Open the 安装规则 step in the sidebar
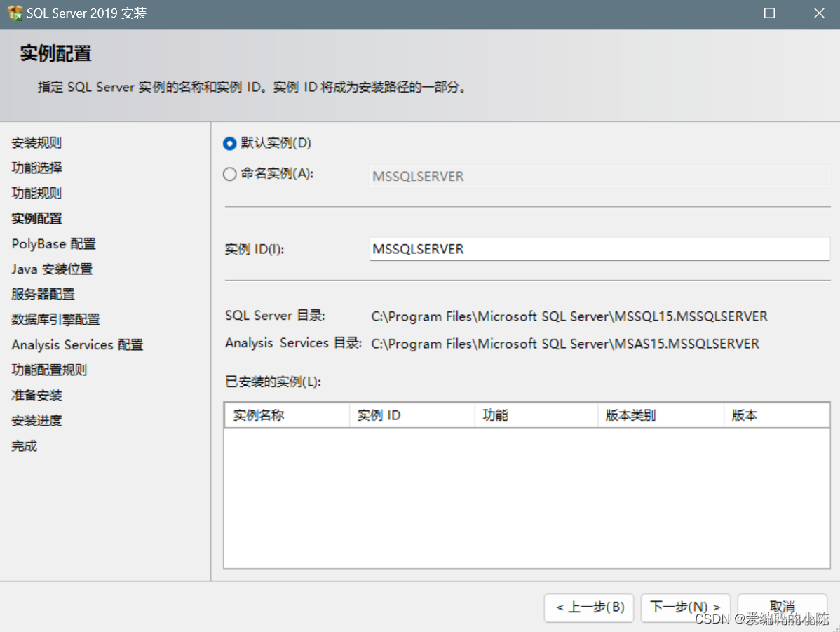Viewport: 840px width, 632px height. pyautogui.click(x=36, y=142)
